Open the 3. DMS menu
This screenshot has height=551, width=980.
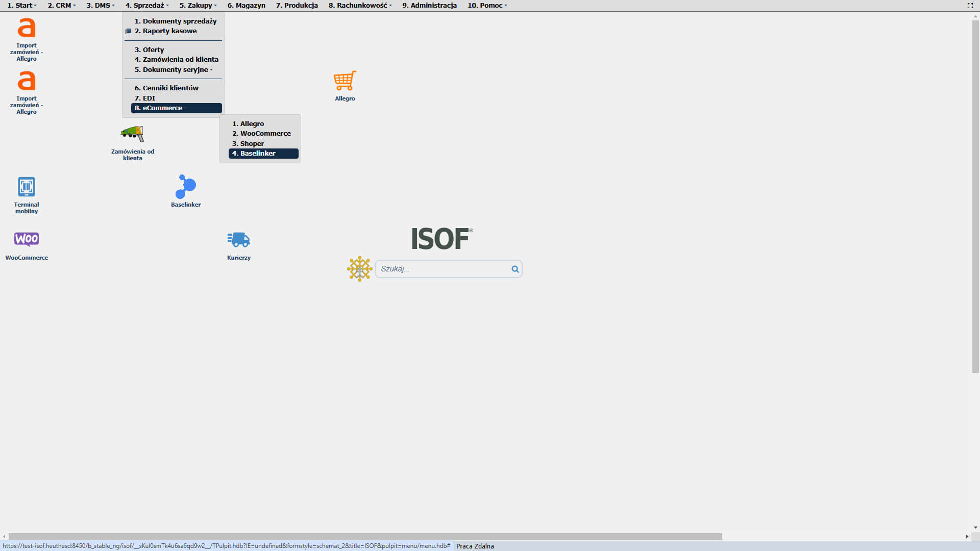(x=101, y=6)
